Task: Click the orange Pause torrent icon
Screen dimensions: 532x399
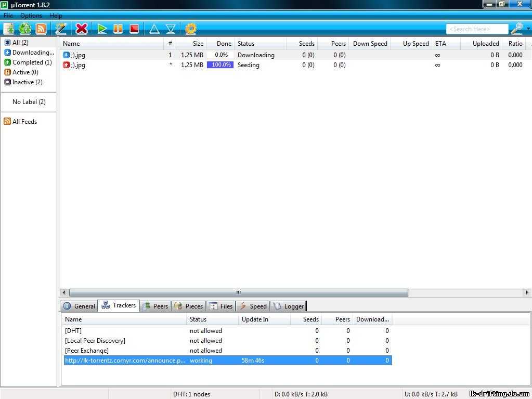Action: click(x=118, y=29)
